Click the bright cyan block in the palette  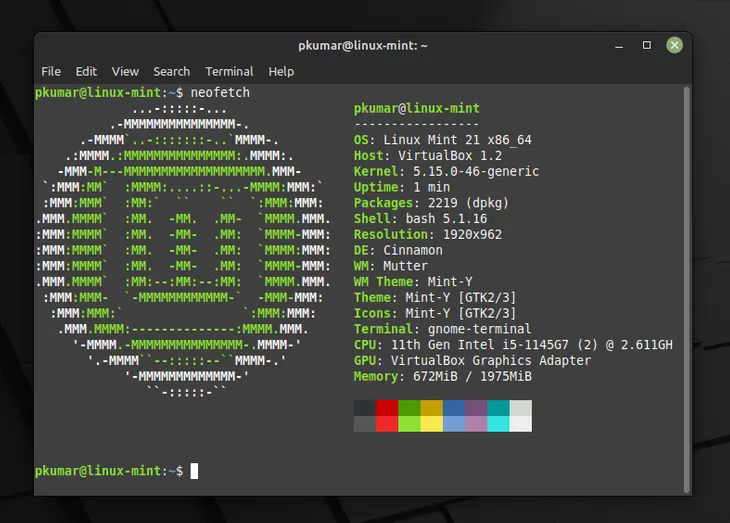(x=498, y=424)
